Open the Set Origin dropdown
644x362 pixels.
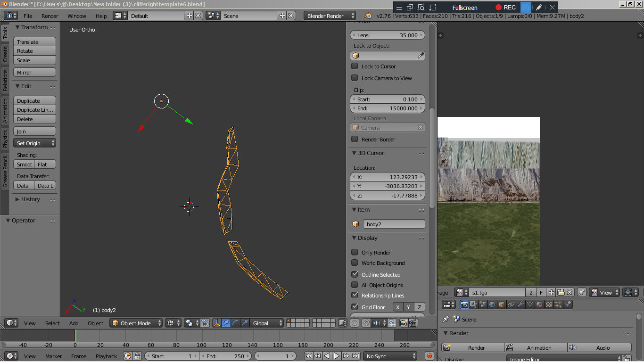click(35, 143)
